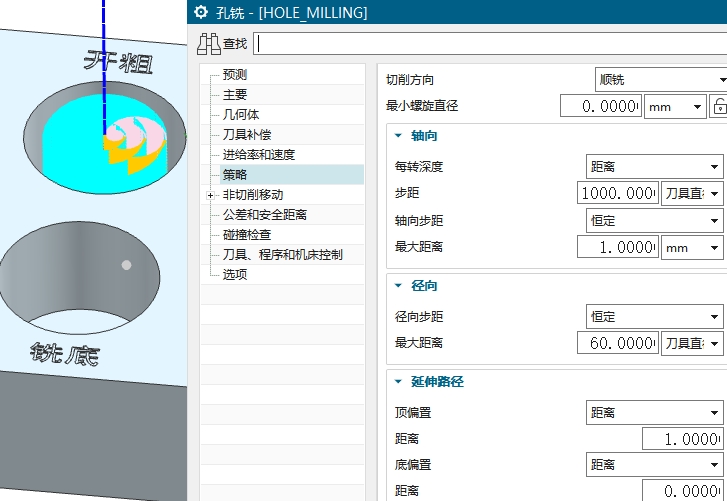Click the binoculars find icon

(x=209, y=44)
